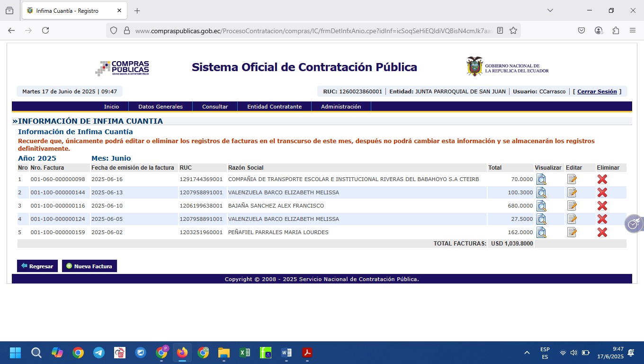Open Entidad Contratante menu

pos(274,107)
